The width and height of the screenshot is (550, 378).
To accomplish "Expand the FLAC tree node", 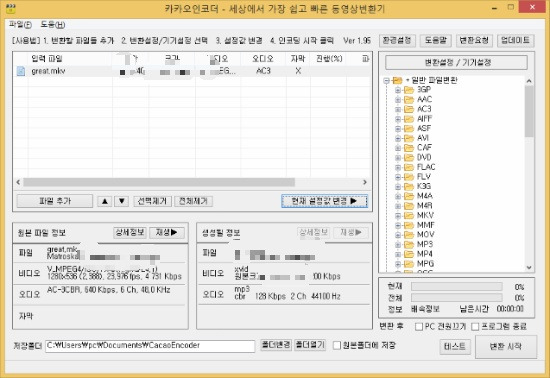I will 398,167.
